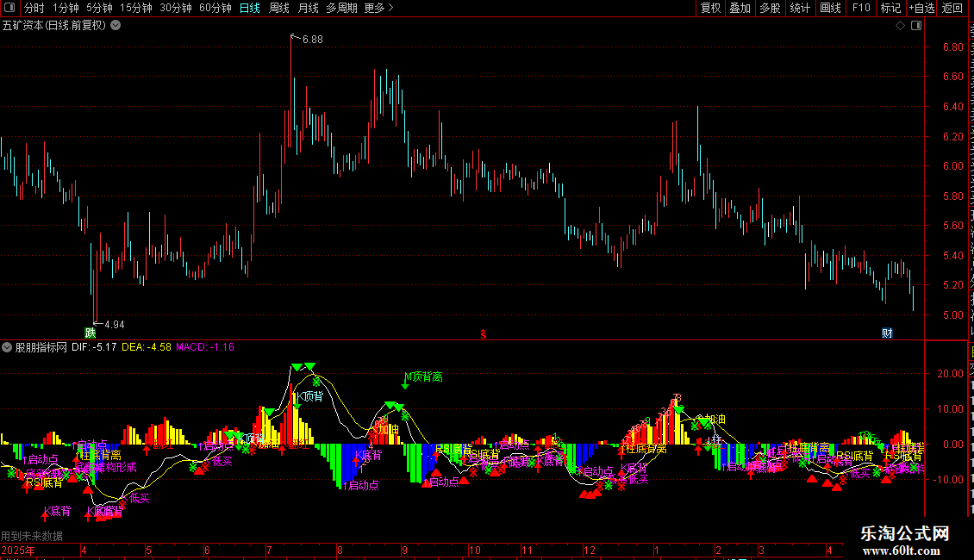This screenshot has width=974, height=560.
Task: Click the 2025年 date axis label
Action: tap(18, 550)
